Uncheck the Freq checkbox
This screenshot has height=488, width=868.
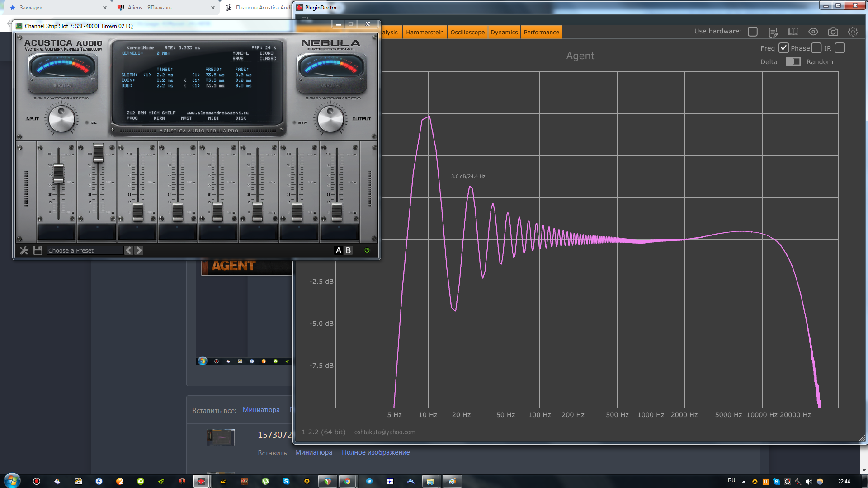[x=783, y=48]
